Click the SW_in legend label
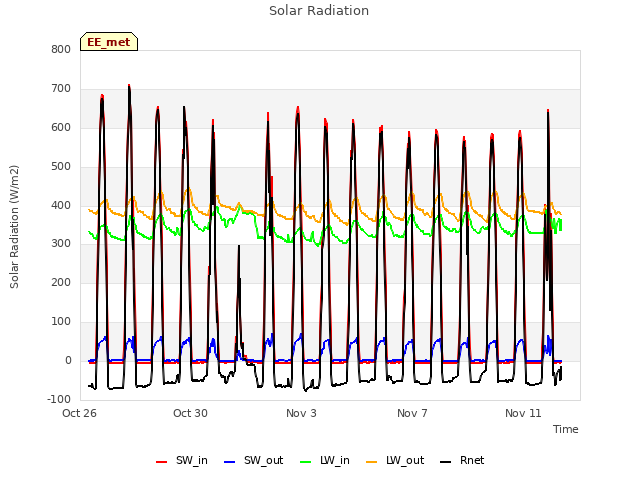Image resolution: width=640 pixels, height=480 pixels. click(x=192, y=460)
